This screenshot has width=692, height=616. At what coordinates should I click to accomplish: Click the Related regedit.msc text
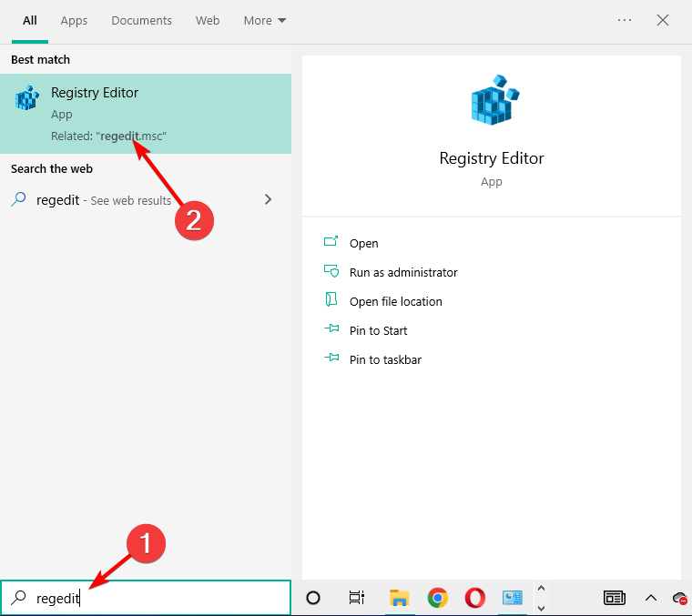[108, 136]
